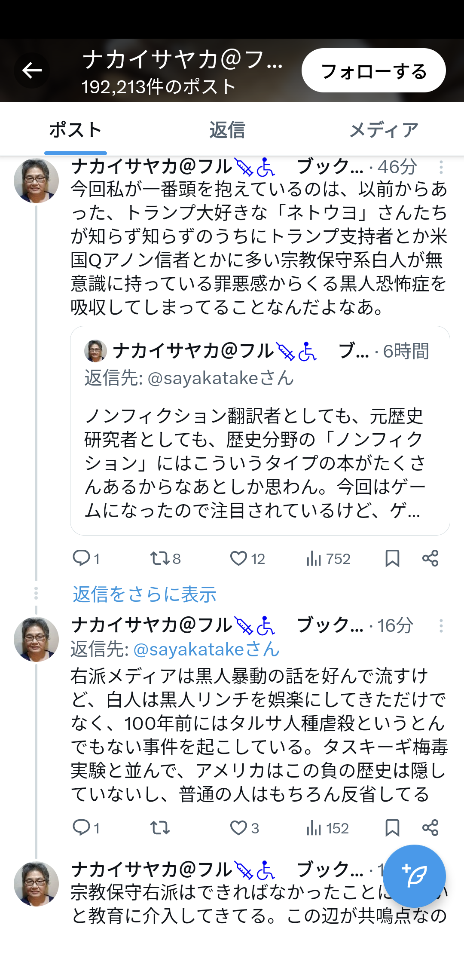
Task: Like the post with 12 likes
Action: pos(238,558)
